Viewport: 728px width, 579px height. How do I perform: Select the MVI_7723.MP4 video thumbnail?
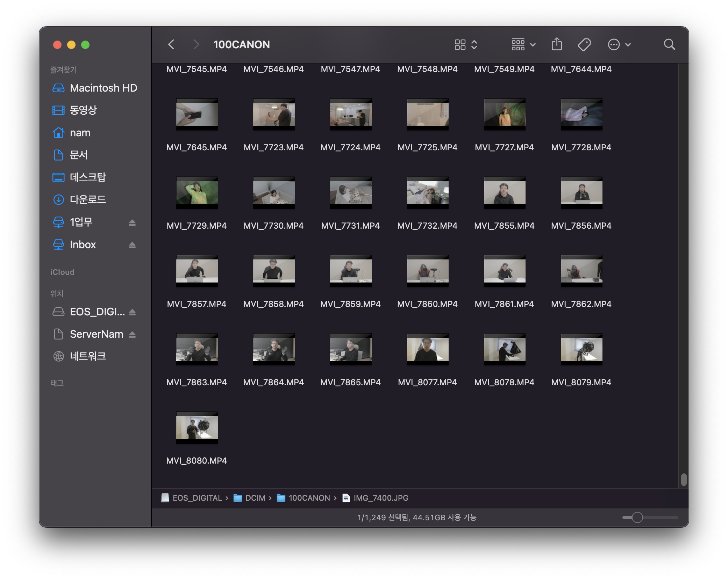274,114
